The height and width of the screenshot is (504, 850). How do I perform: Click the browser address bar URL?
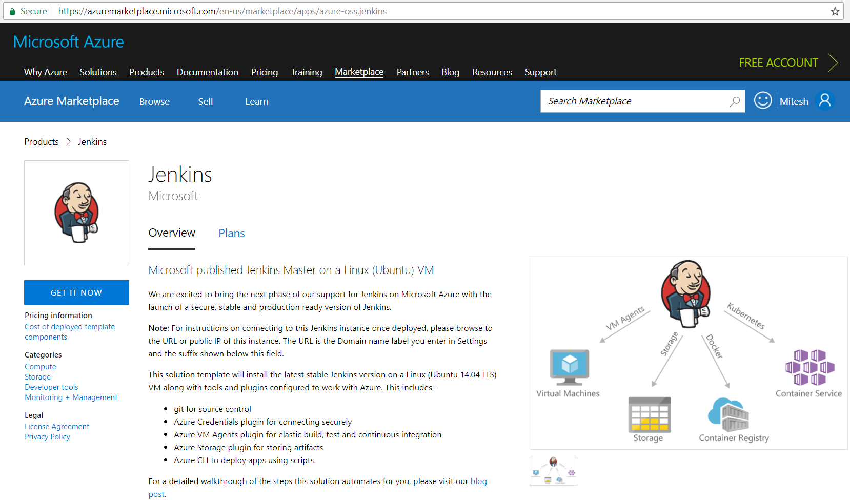222,11
